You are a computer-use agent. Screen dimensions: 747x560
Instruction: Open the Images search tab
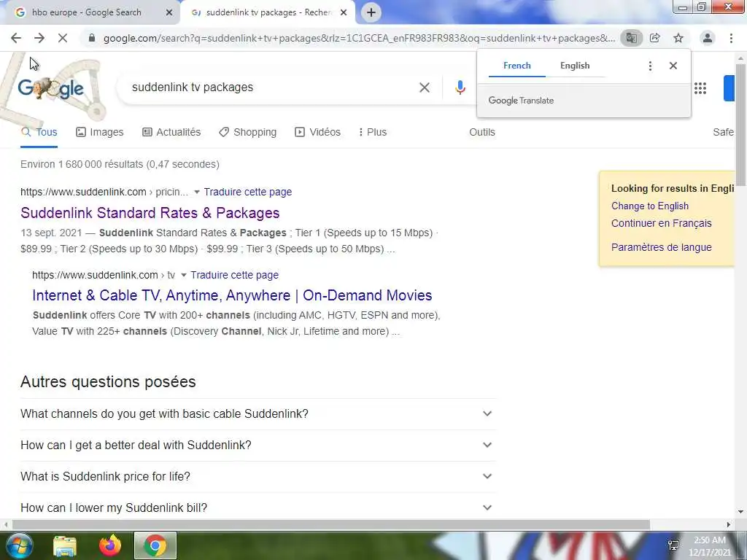point(99,132)
